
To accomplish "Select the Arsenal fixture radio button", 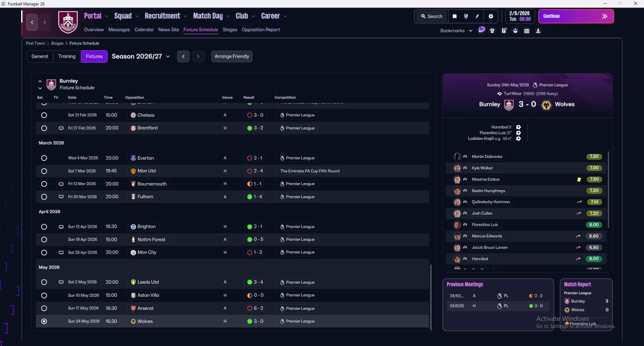I will 44,308.
